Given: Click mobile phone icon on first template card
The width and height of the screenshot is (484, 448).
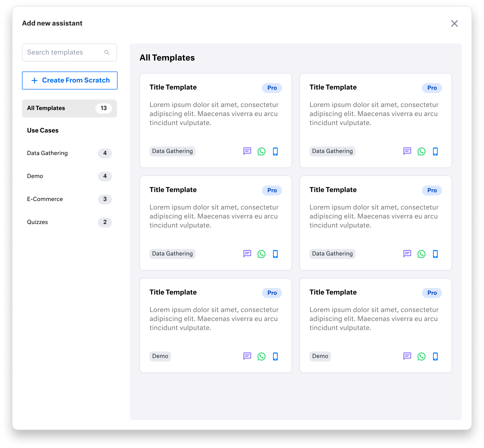Looking at the screenshot, I should 275,151.
